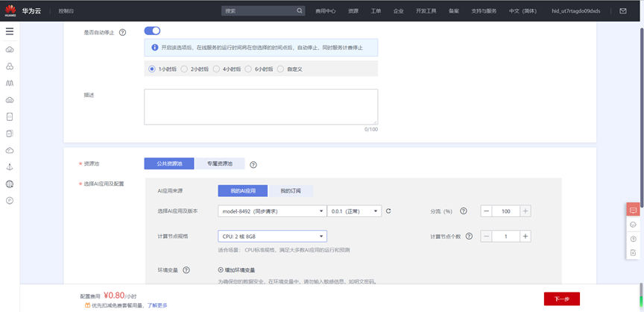
Task: Click the fourth sidebar cloud icon
Action: (10, 100)
